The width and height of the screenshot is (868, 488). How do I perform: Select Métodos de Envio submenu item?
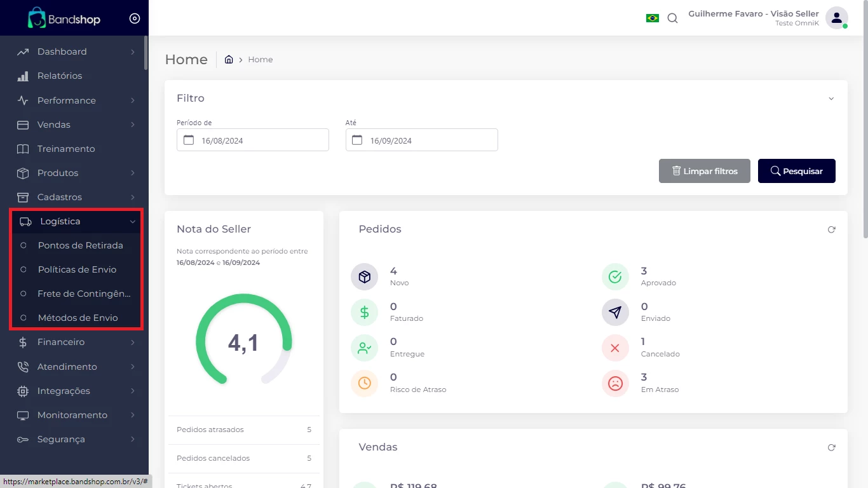(x=78, y=318)
